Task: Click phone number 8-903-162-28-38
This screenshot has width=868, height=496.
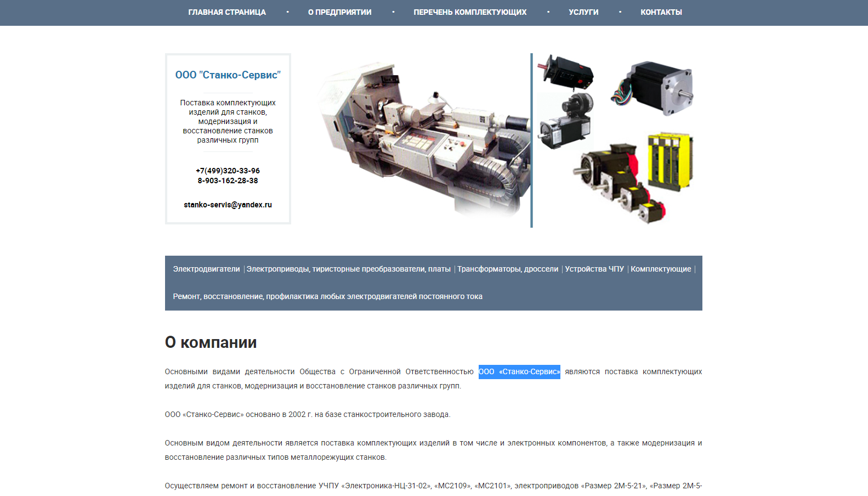Action: click(228, 181)
